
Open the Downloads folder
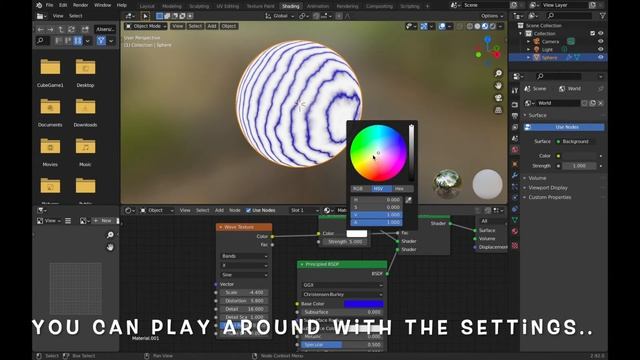(x=85, y=112)
